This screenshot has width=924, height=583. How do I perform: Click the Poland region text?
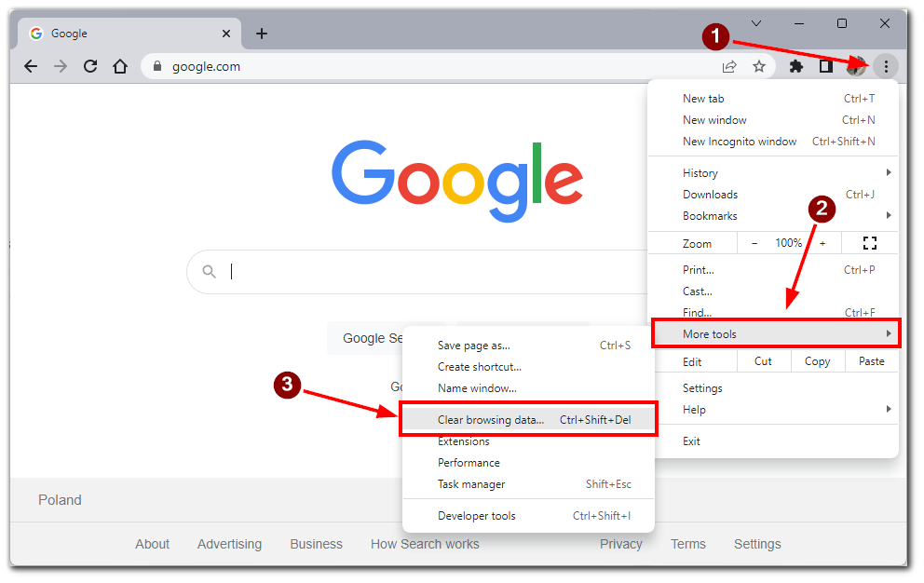pyautogui.click(x=61, y=500)
